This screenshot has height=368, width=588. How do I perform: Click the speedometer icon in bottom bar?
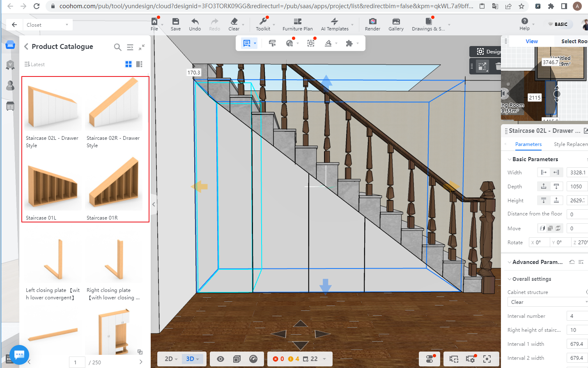tap(253, 359)
